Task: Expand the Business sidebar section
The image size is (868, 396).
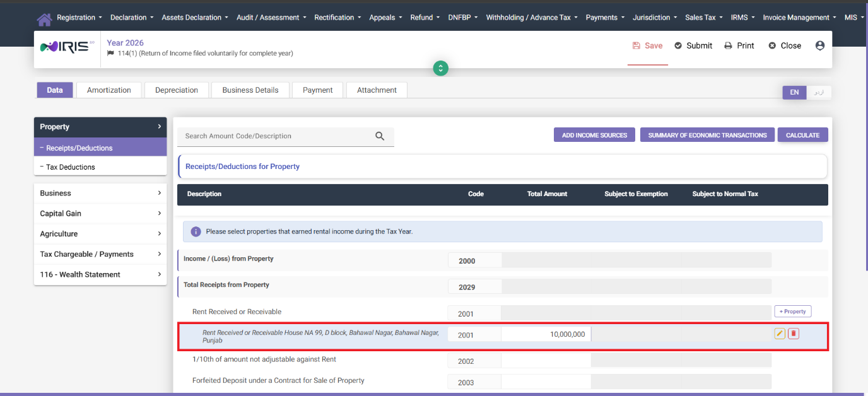Action: coord(100,193)
